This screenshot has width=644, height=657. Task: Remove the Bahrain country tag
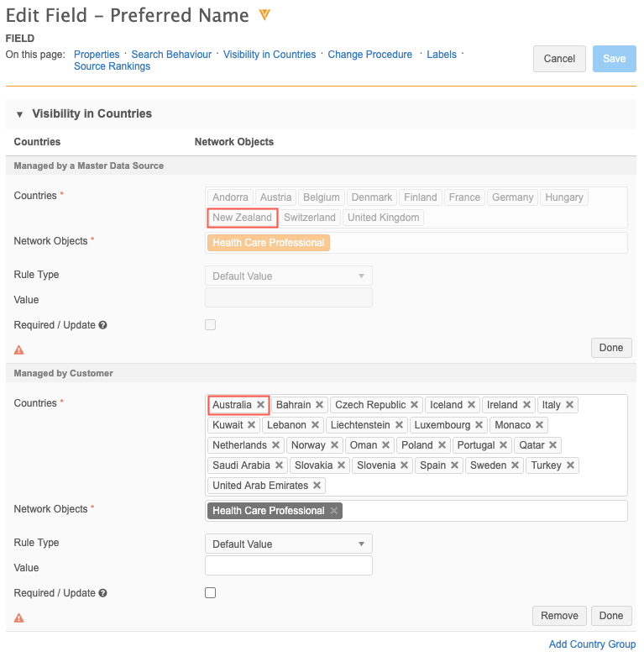click(319, 405)
